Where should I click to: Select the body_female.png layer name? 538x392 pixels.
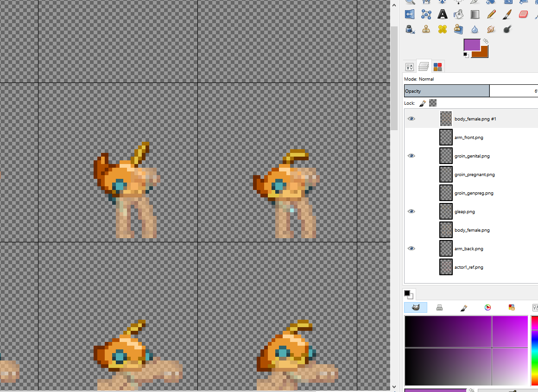472,230
